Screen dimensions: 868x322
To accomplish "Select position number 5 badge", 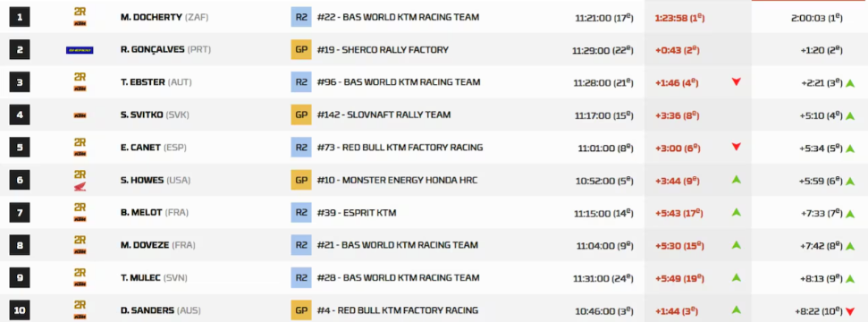I will (x=20, y=148).
